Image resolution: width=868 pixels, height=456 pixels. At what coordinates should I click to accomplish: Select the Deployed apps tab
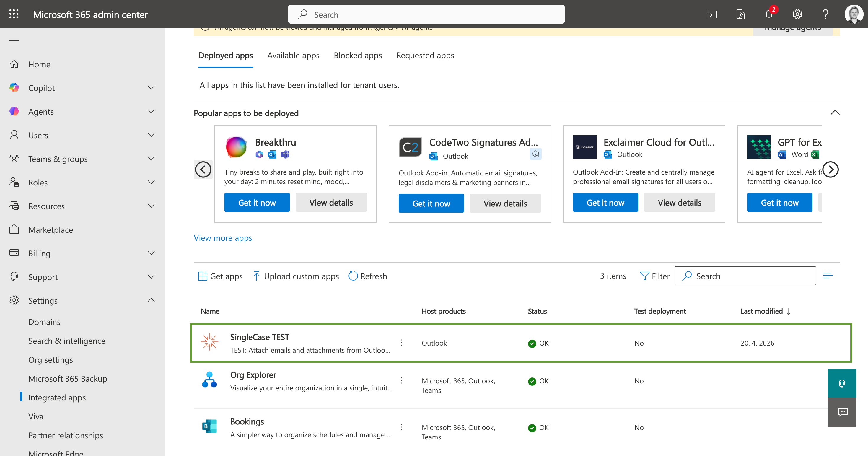[225, 55]
